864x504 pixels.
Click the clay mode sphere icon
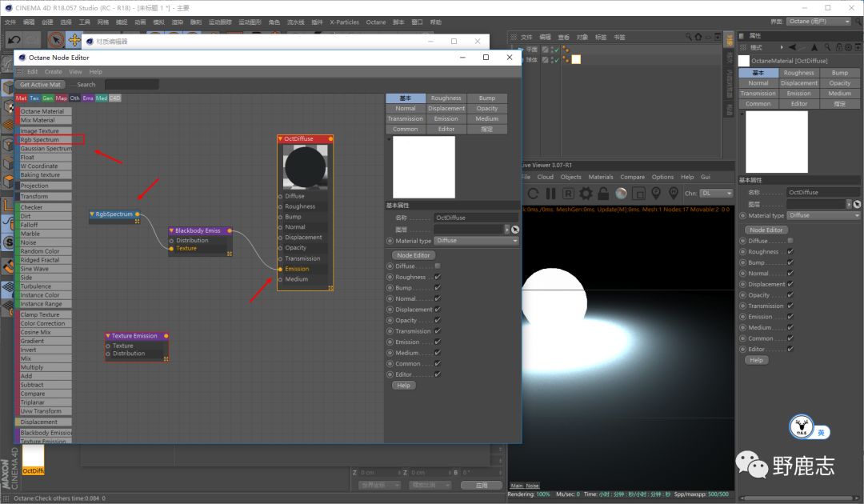[x=621, y=194]
